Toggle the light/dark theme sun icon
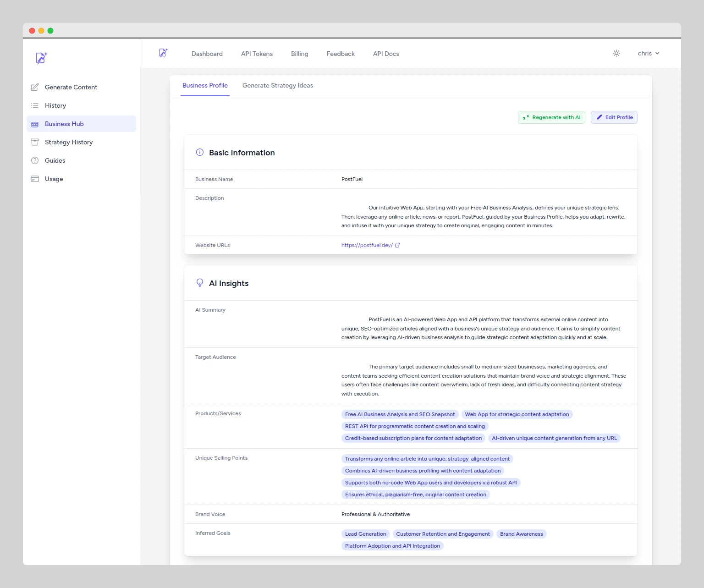The width and height of the screenshot is (704, 588). tap(616, 53)
